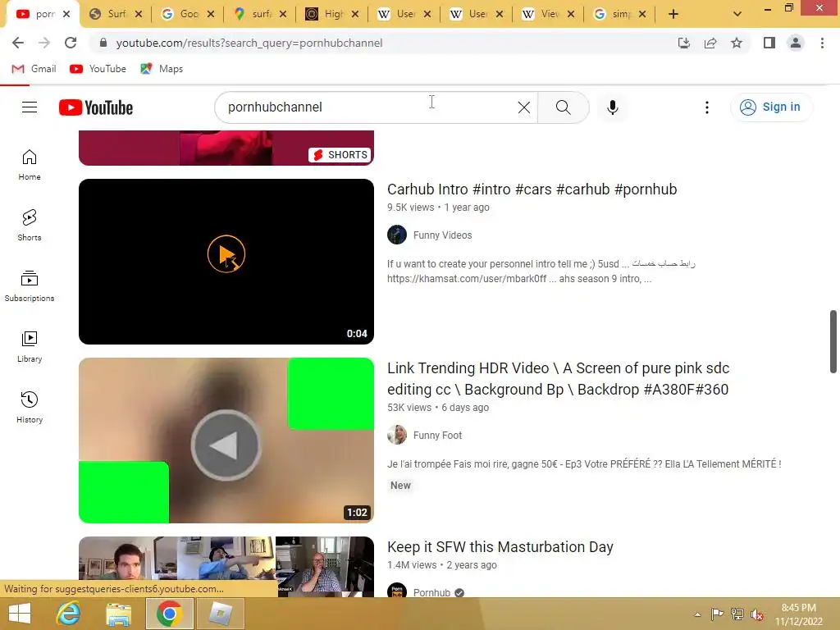The image size is (840, 630).
Task: Open Library in the sidebar
Action: point(30,347)
